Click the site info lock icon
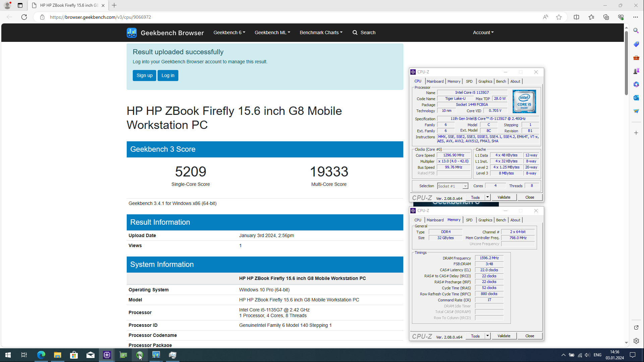The width and height of the screenshot is (644, 362). click(42, 17)
